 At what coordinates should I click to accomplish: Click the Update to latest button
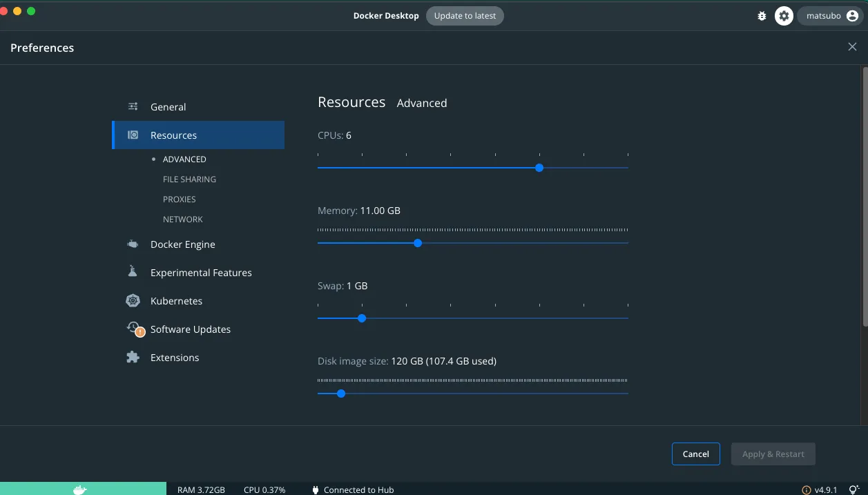pos(465,16)
